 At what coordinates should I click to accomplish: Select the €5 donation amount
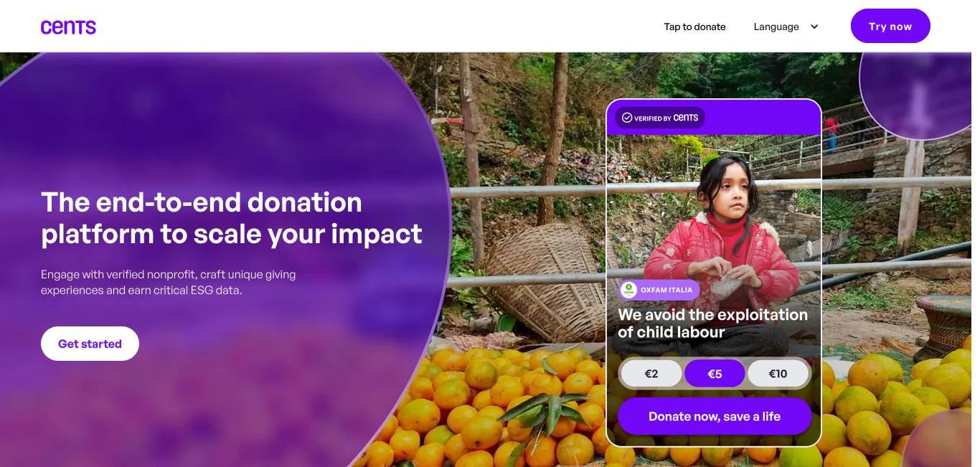[715, 374]
